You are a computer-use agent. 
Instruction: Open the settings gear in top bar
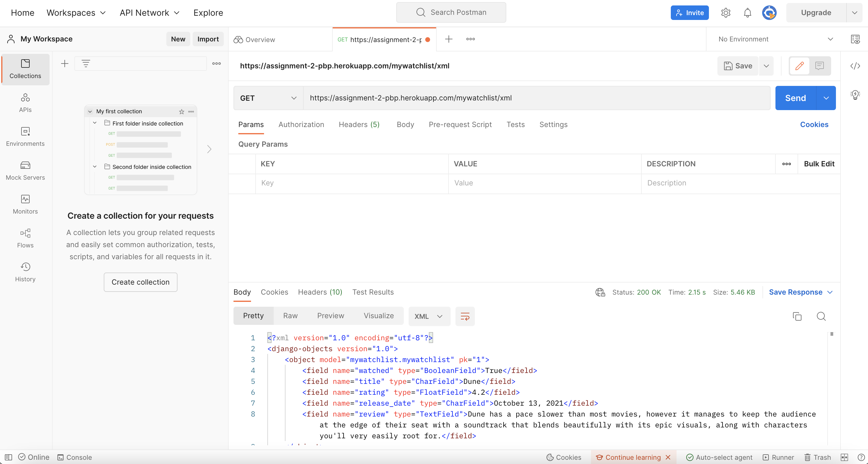point(726,13)
